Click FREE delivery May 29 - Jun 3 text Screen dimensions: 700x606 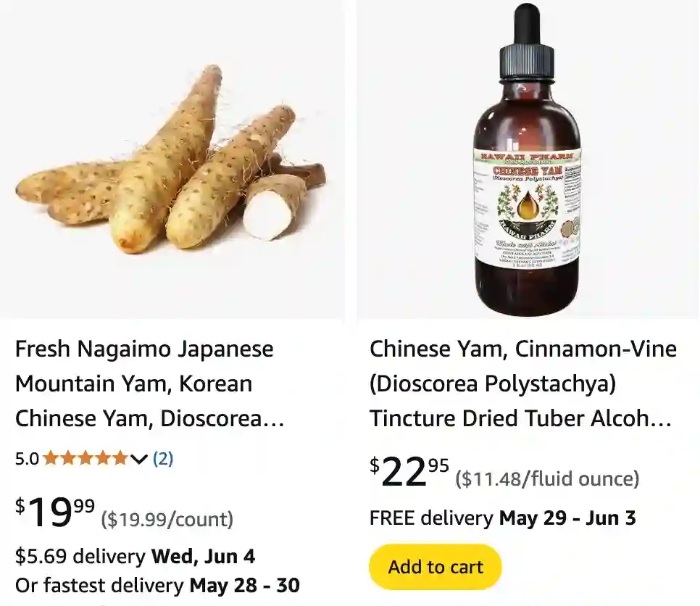coord(503,518)
